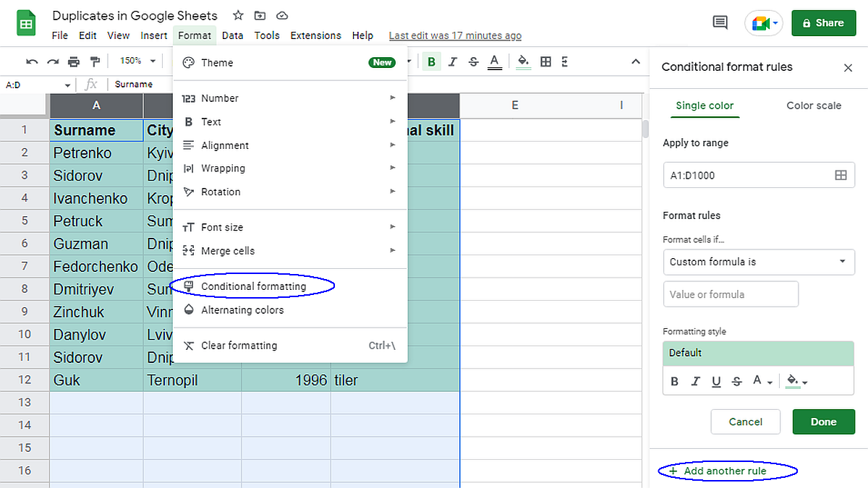This screenshot has width=868, height=488.
Task: Toggle italic in Formatting style box
Action: click(x=696, y=382)
